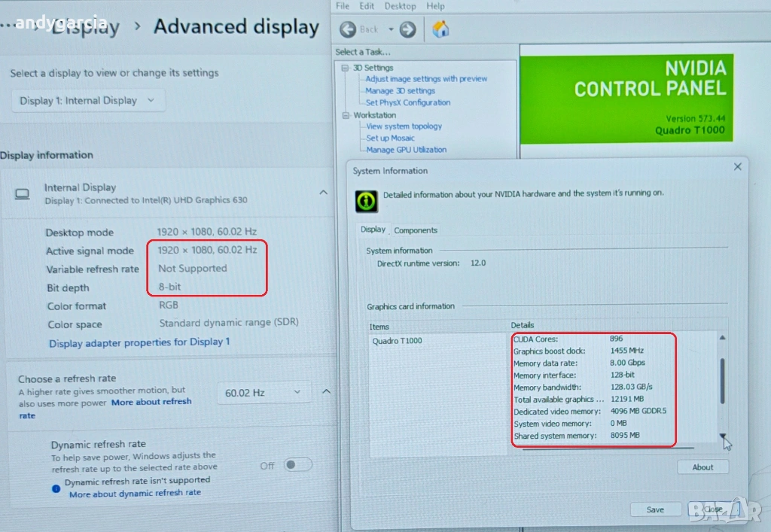The width and height of the screenshot is (771, 532).
Task: Click the monitor icon beside Internal Display
Action: point(23,194)
